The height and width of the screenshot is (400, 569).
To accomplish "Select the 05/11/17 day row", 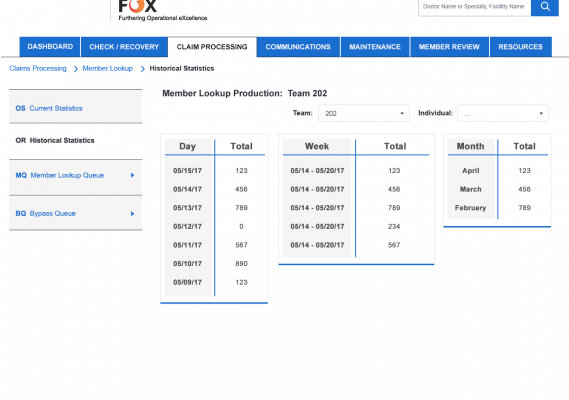I will (x=214, y=245).
